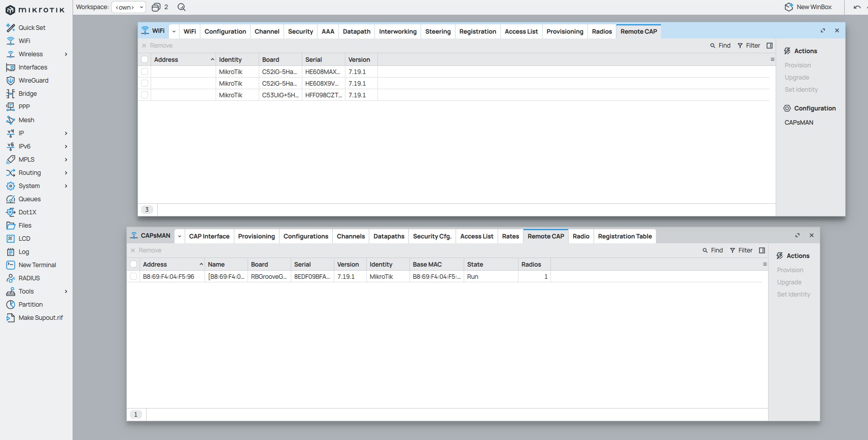Click Remove in the WiFi window
This screenshot has height=440, width=868.
click(157, 46)
